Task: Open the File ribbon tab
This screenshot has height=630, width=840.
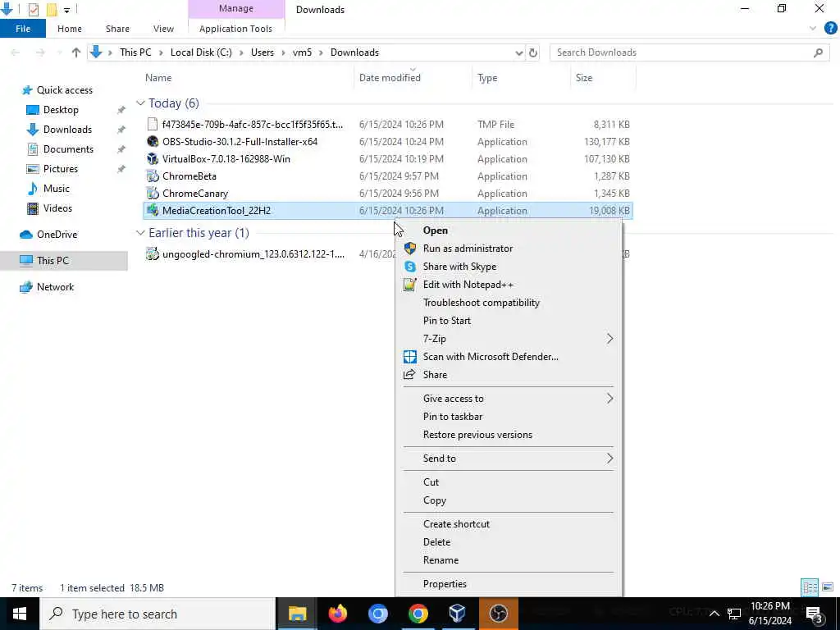Action: point(23,29)
